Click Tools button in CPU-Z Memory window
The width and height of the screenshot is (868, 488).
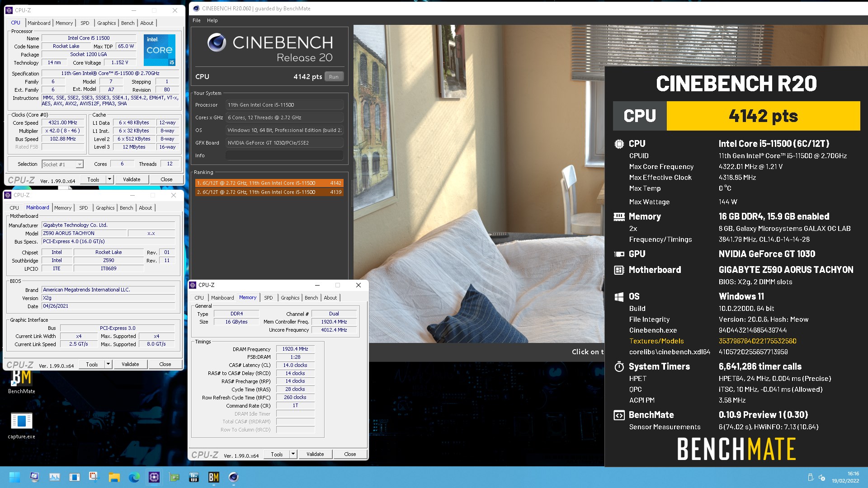[277, 454]
